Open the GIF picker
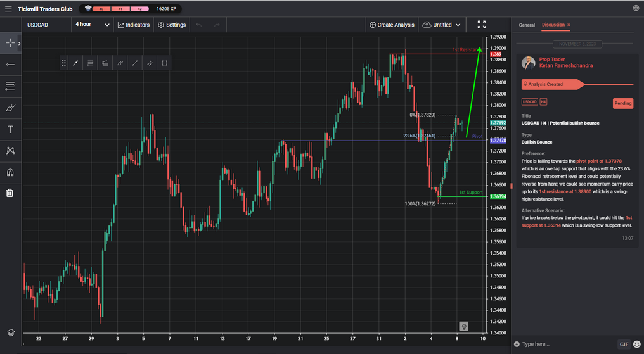 [624, 344]
